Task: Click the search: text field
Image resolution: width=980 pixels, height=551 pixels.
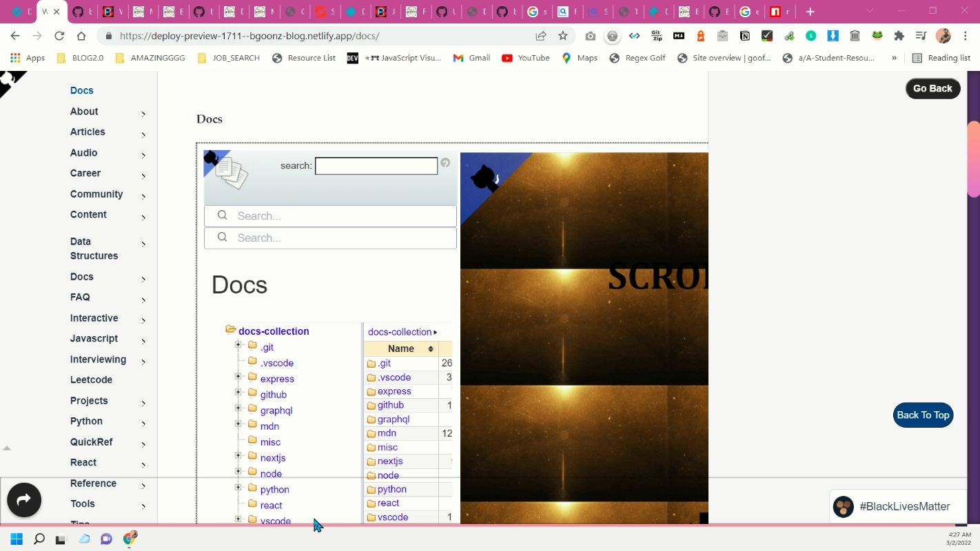Action: pyautogui.click(x=376, y=166)
